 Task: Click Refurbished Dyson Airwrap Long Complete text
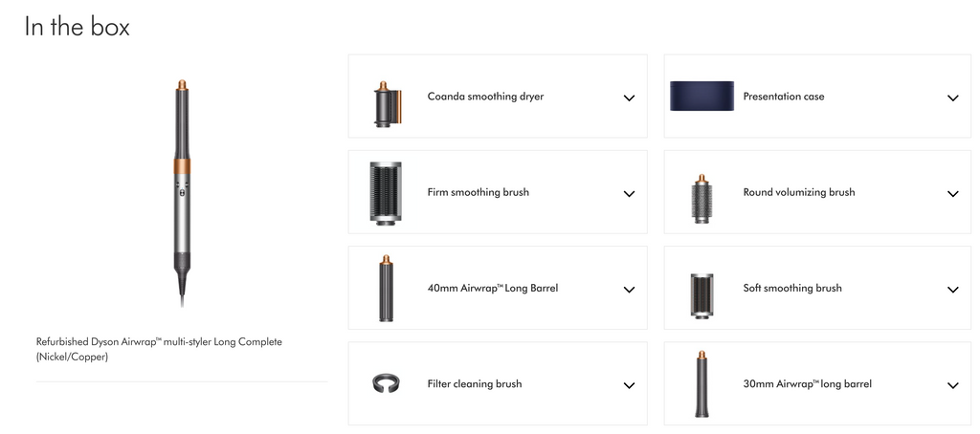click(x=160, y=350)
